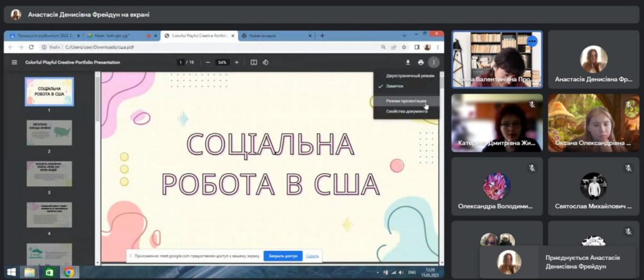The image size is (644, 280).
Task: Bookmark this page with star icon
Action: click(405, 47)
